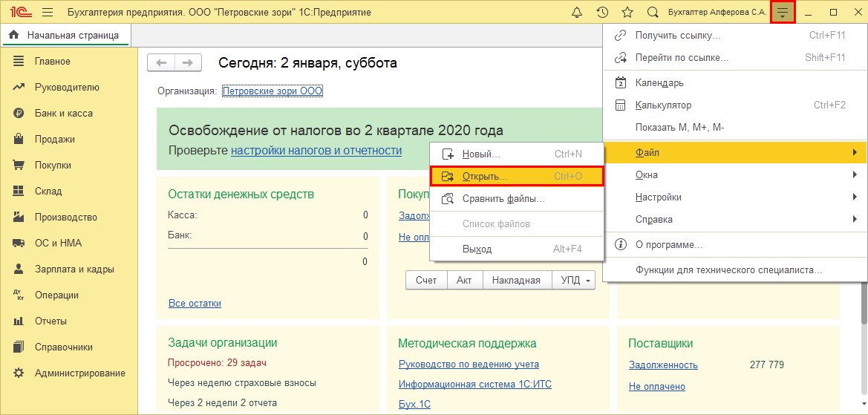Open the Банк и касса section
Image resolution: width=868 pixels, height=415 pixels.
pos(63,114)
